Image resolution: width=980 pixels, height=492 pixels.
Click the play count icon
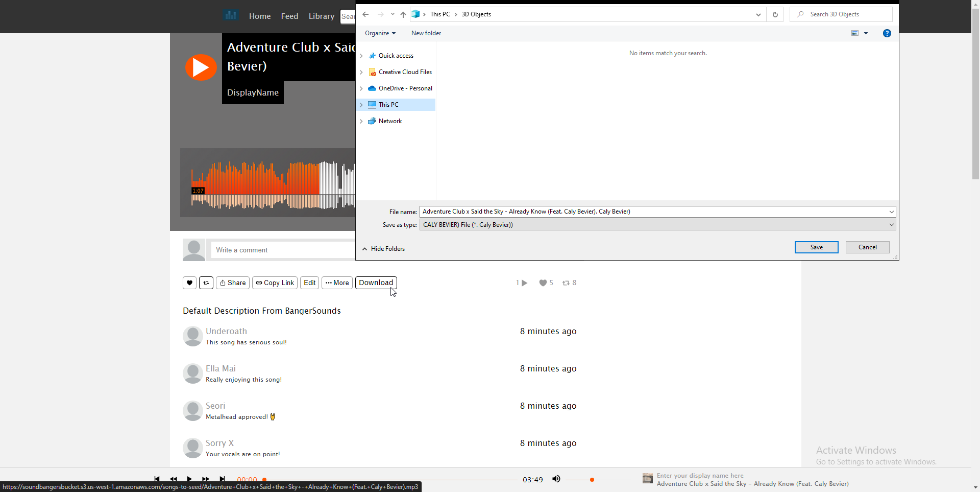(x=524, y=283)
